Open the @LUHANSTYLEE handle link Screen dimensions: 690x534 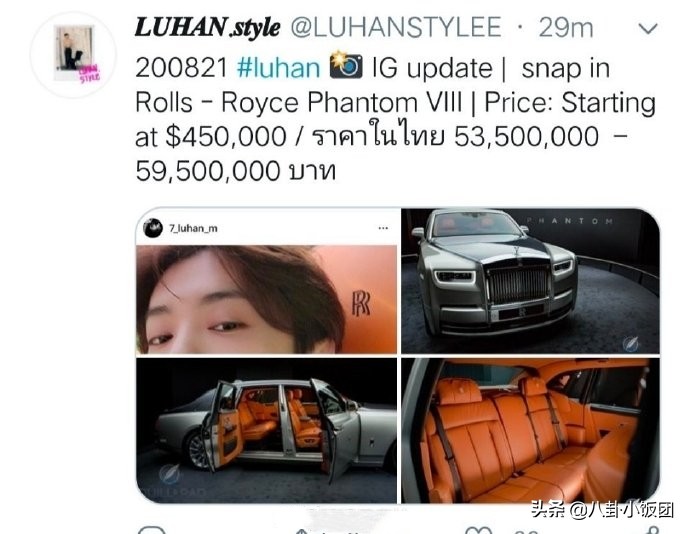coord(396,27)
